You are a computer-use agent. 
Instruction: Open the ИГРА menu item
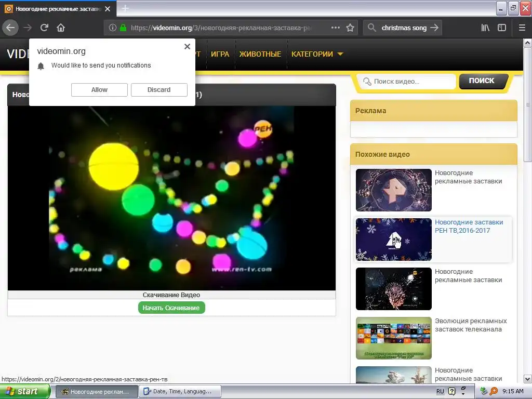(x=220, y=54)
